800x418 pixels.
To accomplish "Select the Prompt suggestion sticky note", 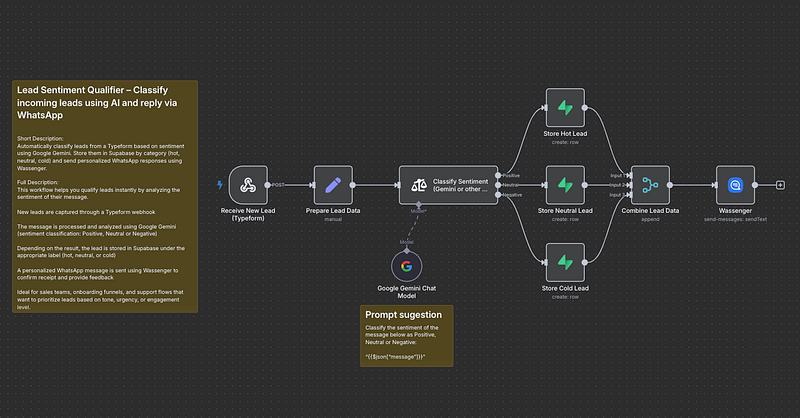I will point(407,335).
